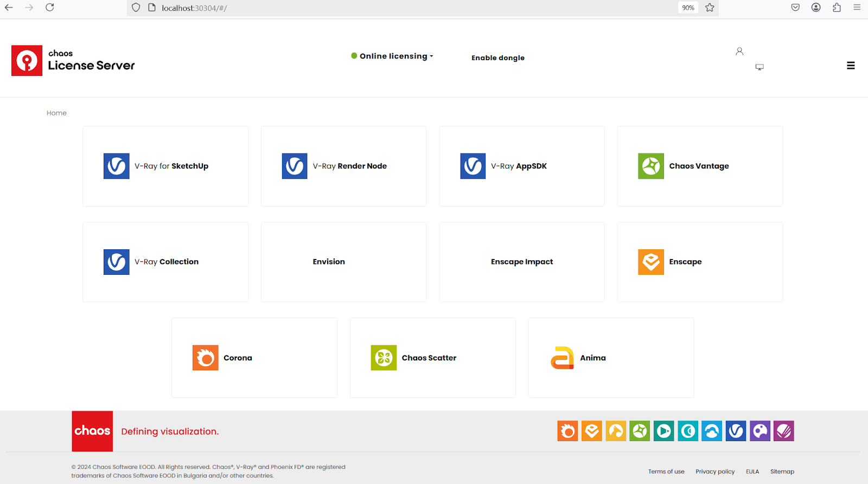Click the Enable dongle option
868x484 pixels.
click(497, 58)
